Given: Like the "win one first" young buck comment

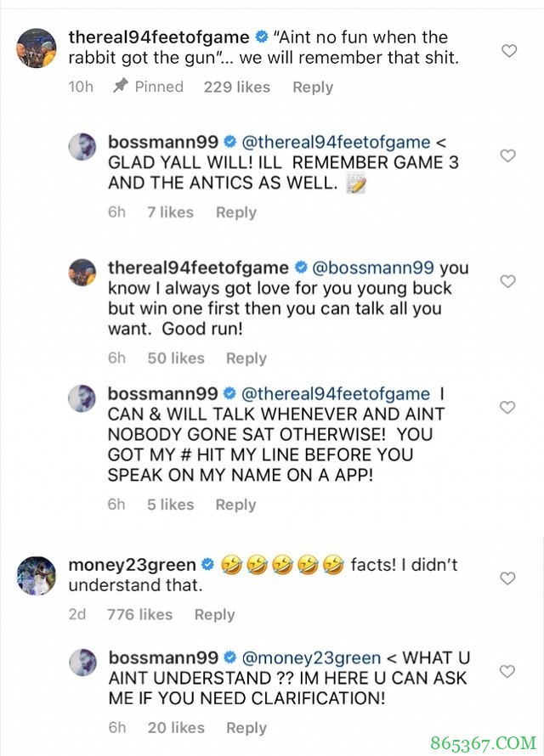Looking at the screenshot, I should (x=507, y=282).
